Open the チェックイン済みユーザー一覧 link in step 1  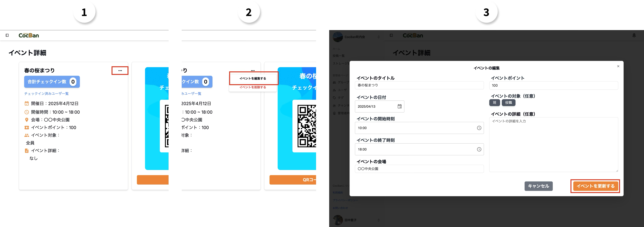click(46, 93)
